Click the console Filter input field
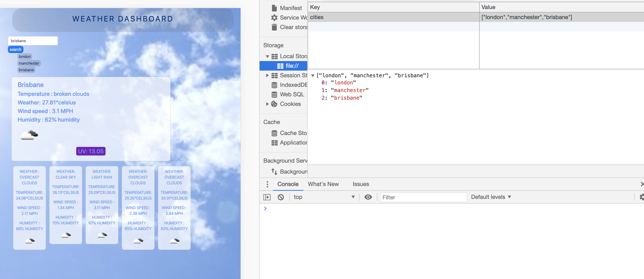The height and width of the screenshot is (279, 644). tap(423, 197)
